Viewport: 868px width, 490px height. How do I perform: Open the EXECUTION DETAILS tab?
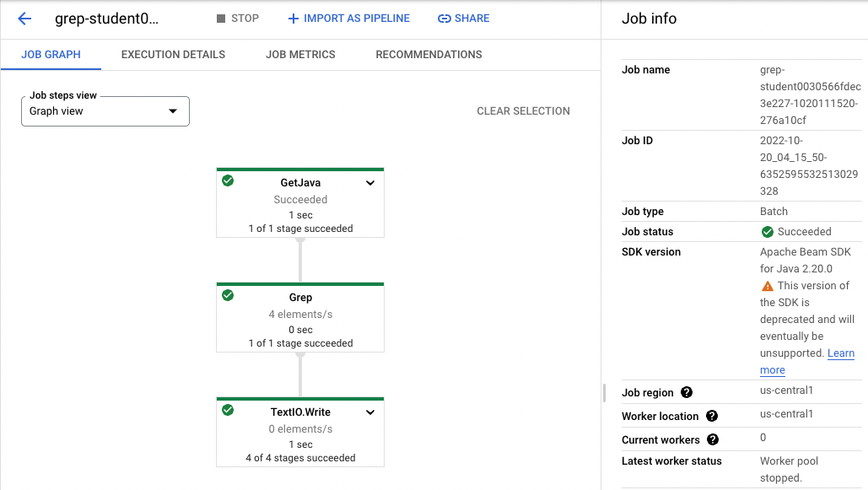(173, 54)
